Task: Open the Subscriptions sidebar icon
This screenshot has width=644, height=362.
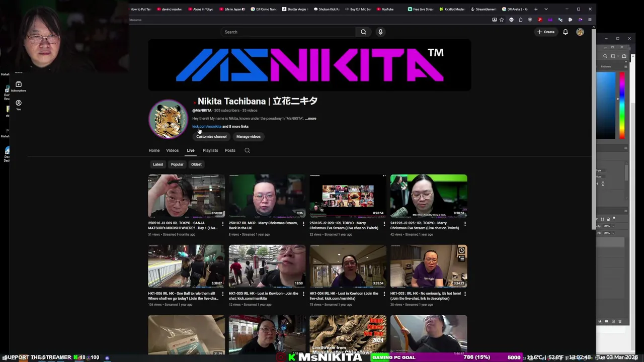Action: 19,86
